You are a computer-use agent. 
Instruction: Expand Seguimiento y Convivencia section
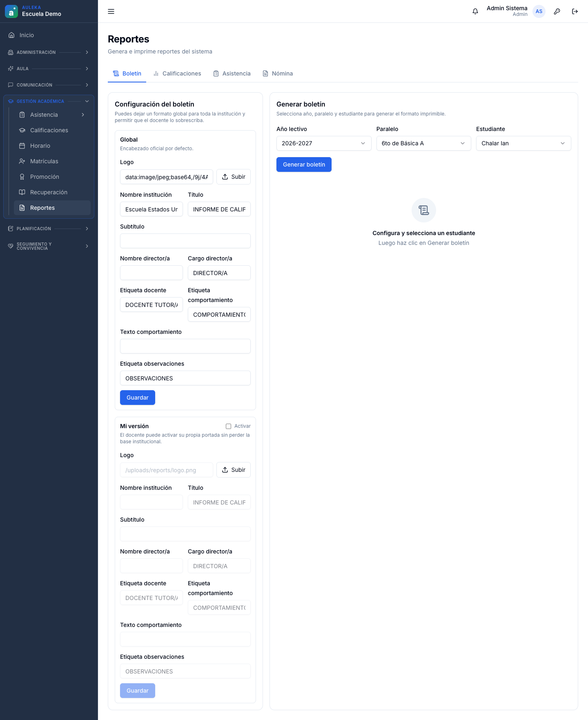click(49, 246)
